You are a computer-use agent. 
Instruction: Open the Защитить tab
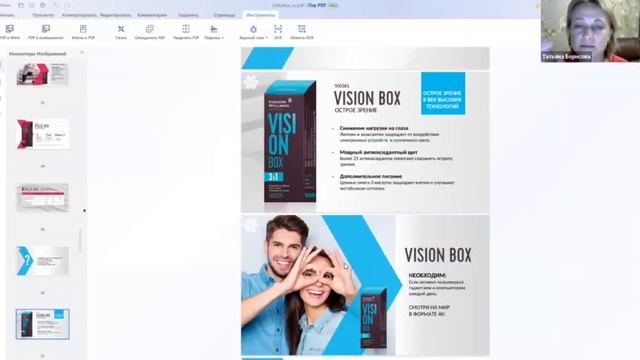[x=188, y=15]
